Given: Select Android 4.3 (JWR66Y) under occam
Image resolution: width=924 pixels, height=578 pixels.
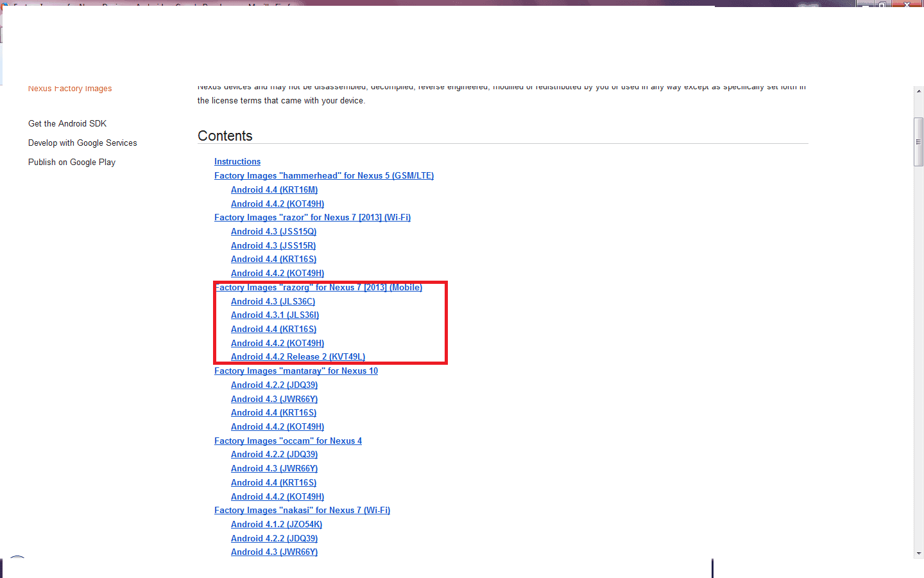Looking at the screenshot, I should 275,468.
